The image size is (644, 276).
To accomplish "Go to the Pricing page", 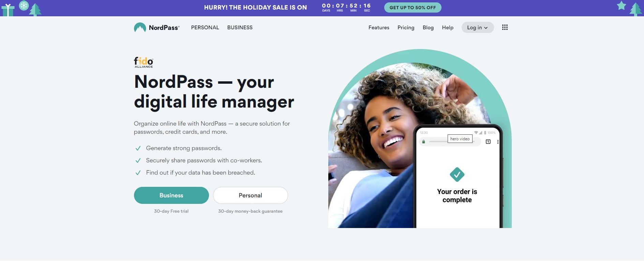I will click(x=406, y=28).
